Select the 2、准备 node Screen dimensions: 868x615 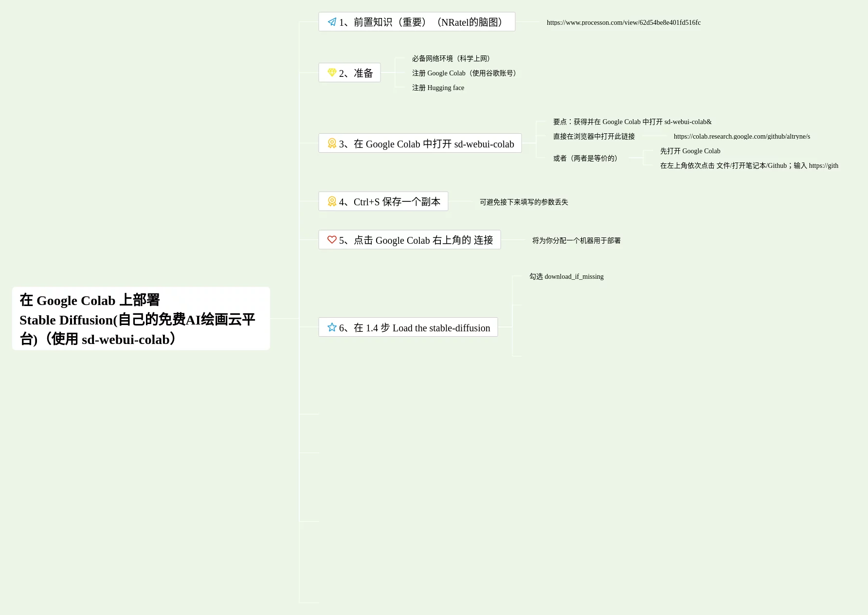coord(349,72)
